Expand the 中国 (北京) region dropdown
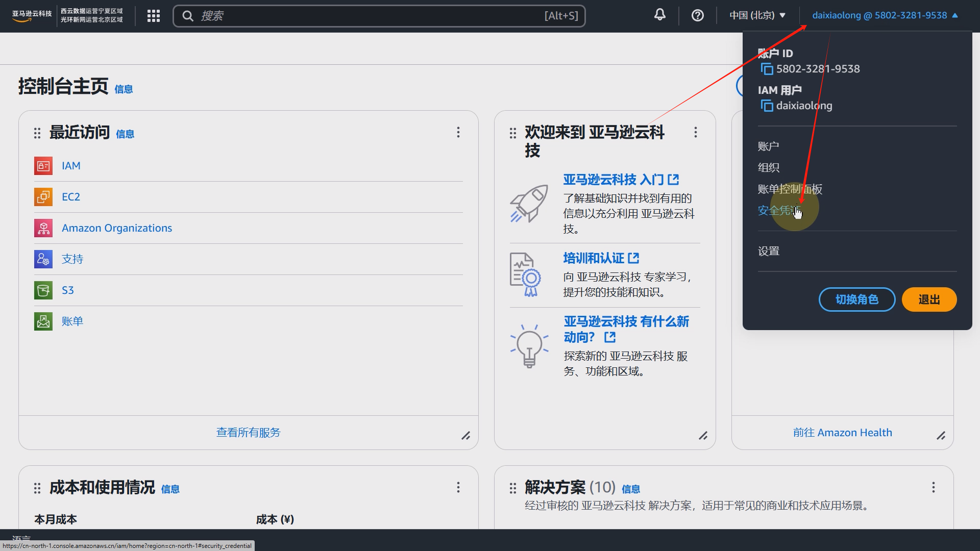This screenshot has height=551, width=980. pos(757,15)
